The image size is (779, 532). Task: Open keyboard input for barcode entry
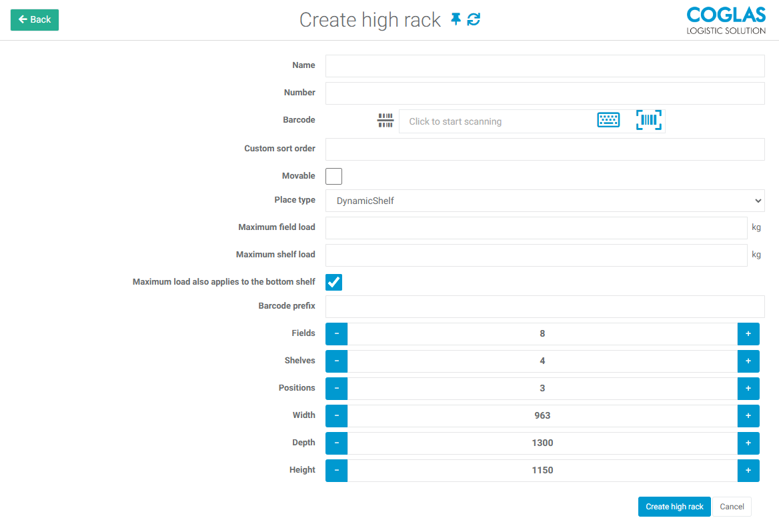pos(608,121)
